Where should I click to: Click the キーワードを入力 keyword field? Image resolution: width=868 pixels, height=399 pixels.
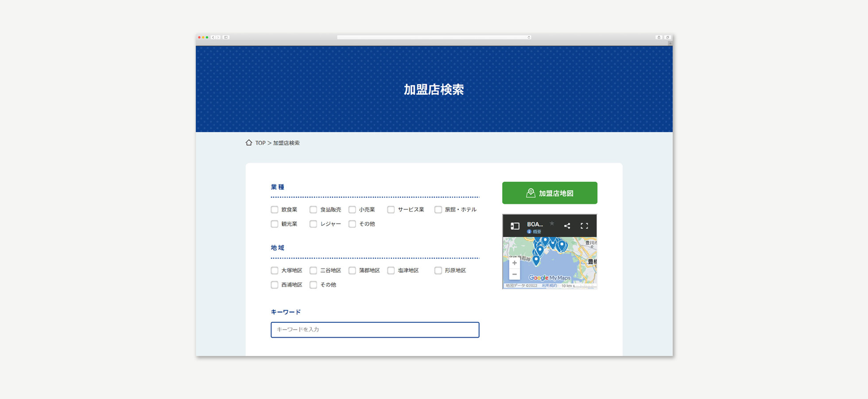(x=375, y=330)
